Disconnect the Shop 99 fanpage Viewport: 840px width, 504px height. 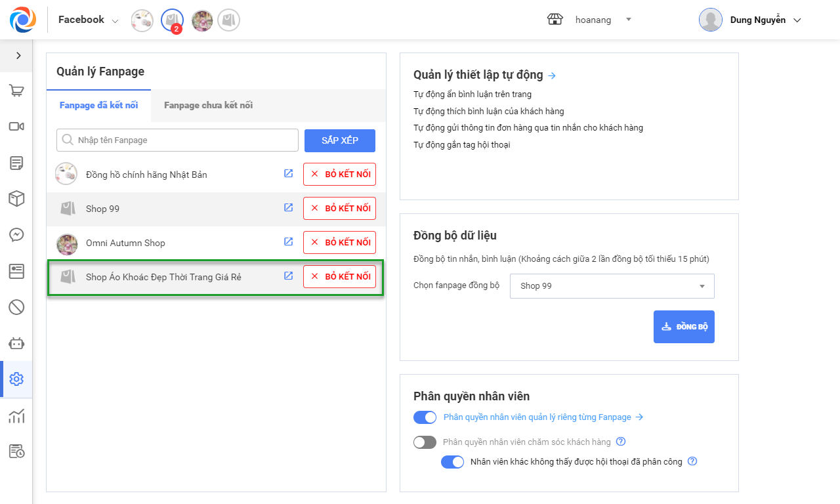coord(339,208)
